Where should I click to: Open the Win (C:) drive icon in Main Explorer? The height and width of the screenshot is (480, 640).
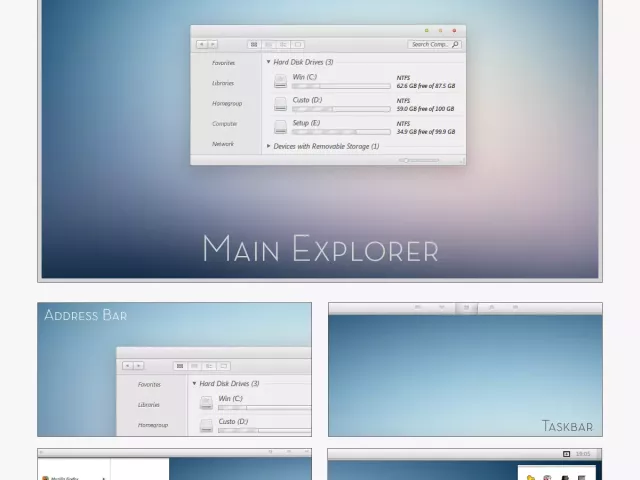(280, 81)
